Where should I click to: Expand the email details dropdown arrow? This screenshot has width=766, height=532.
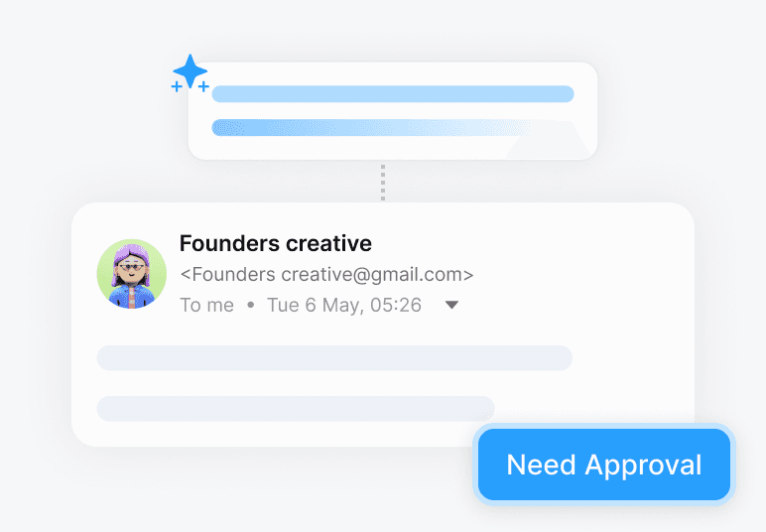coord(451,305)
